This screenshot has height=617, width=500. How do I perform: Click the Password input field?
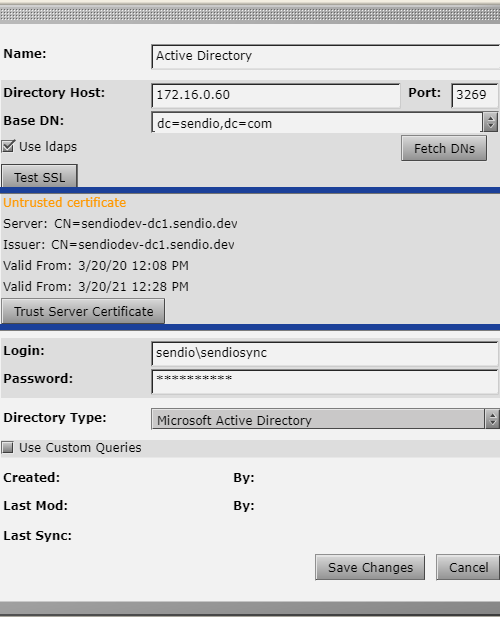pos(325,381)
